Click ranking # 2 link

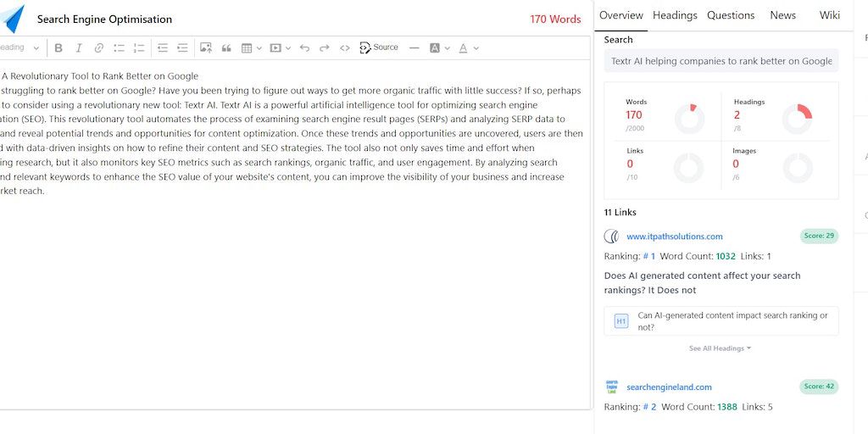tap(649, 407)
